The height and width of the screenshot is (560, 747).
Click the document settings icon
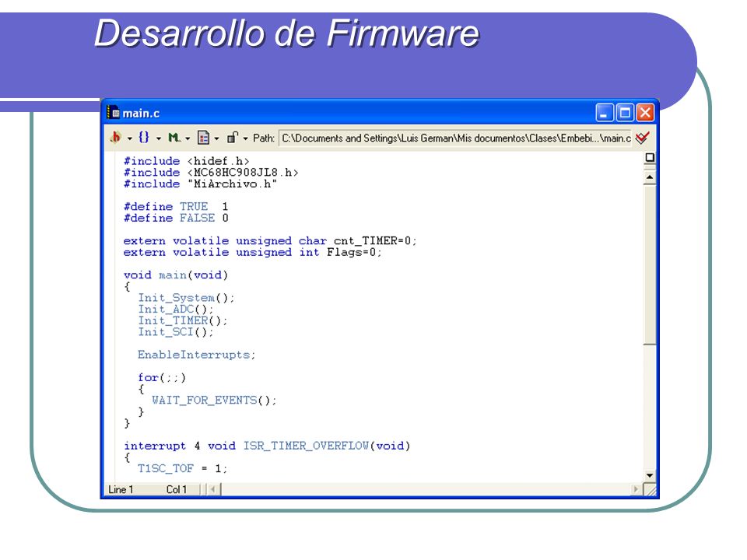203,138
